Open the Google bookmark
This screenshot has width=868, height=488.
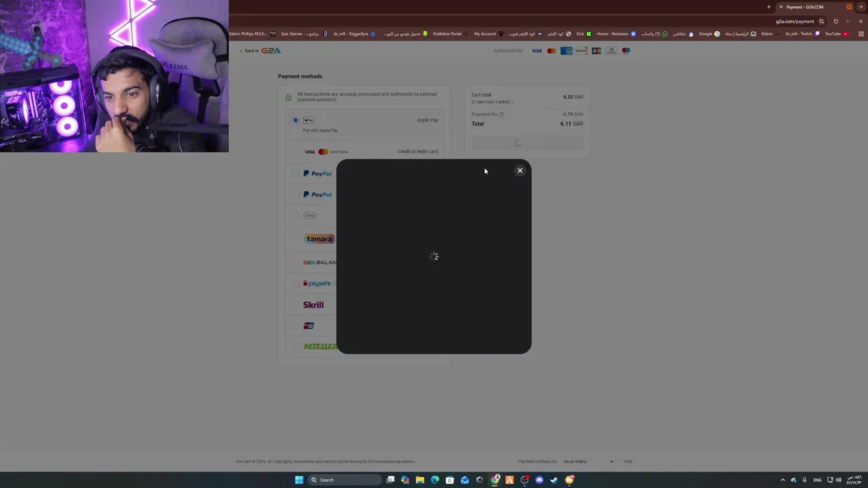pyautogui.click(x=709, y=34)
